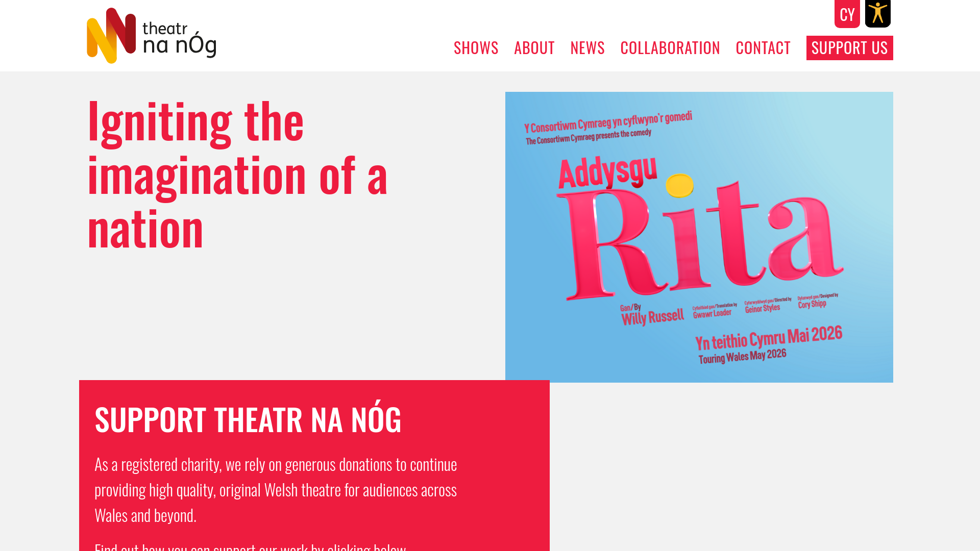This screenshot has height=551, width=980.
Task: Click the 'Igniting the imagination of a nation' heading
Action: [x=238, y=173]
